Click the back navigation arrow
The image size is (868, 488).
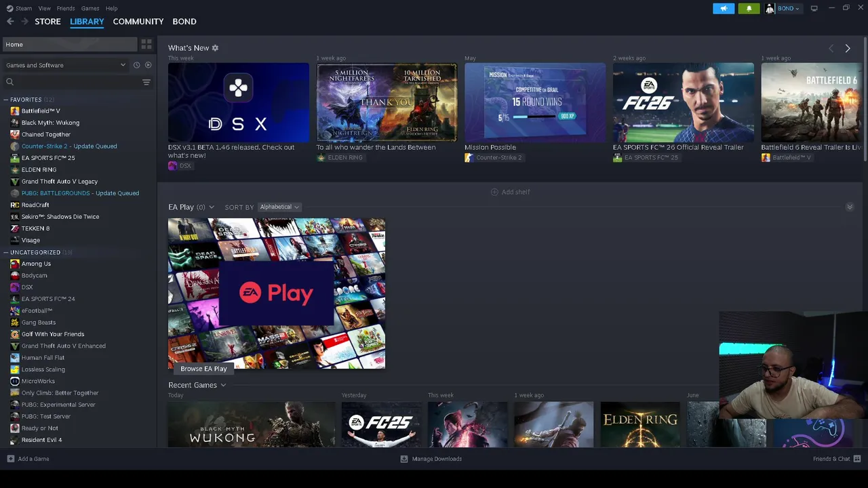pyautogui.click(x=10, y=22)
